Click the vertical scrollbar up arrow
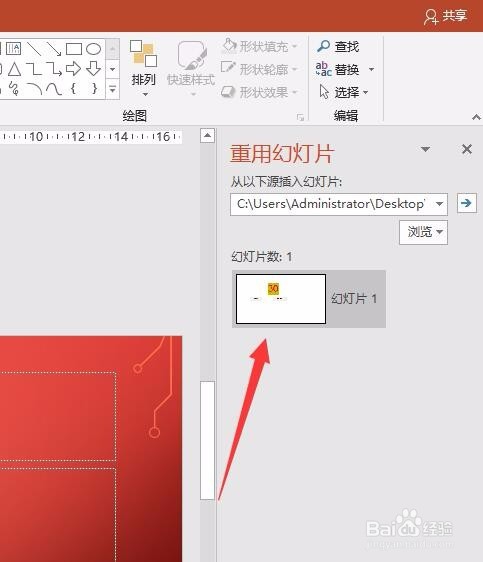 pyautogui.click(x=207, y=135)
